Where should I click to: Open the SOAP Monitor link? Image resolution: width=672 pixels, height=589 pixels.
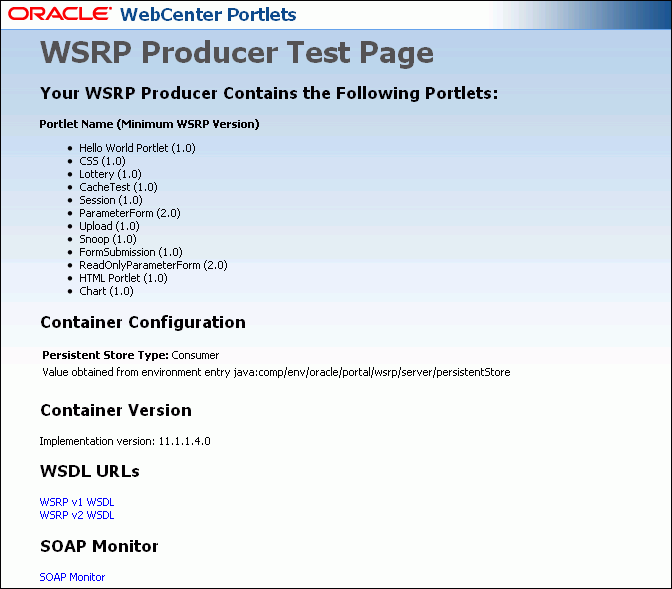tap(72, 577)
